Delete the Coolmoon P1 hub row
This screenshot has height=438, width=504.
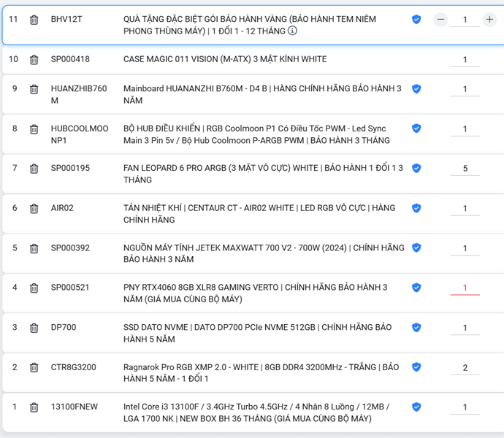click(x=34, y=129)
